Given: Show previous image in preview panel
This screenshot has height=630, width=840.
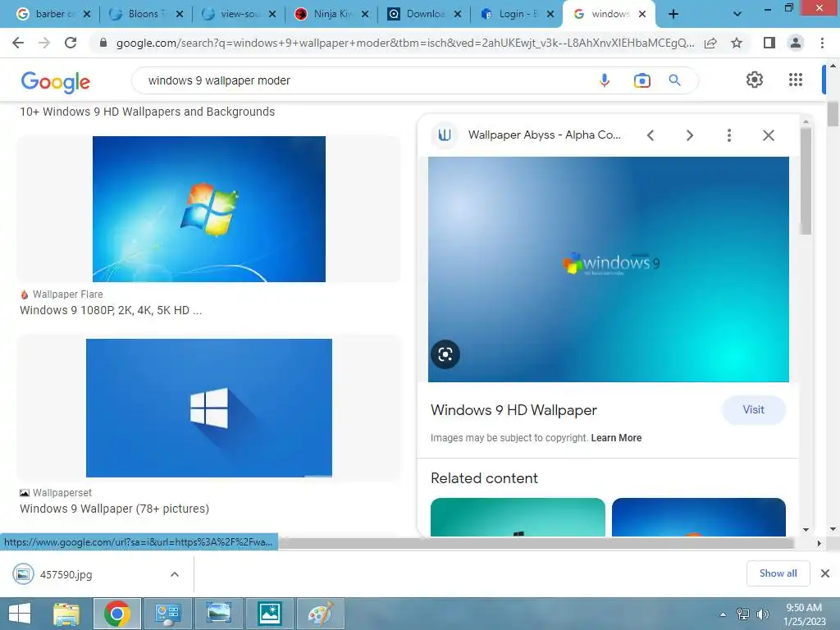Looking at the screenshot, I should (651, 135).
